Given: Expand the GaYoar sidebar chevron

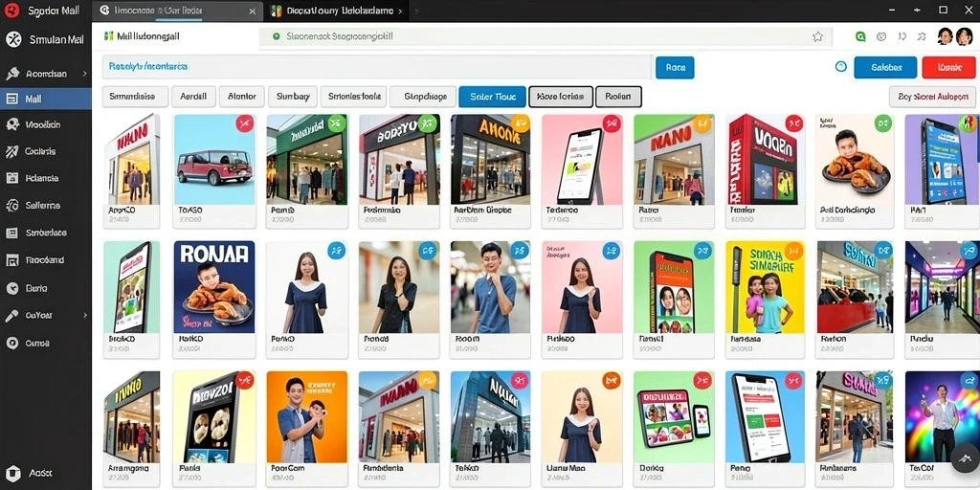Looking at the screenshot, I should coord(84,316).
